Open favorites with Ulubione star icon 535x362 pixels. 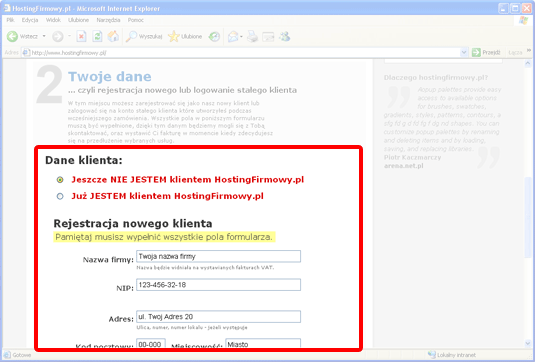pyautogui.click(x=174, y=36)
